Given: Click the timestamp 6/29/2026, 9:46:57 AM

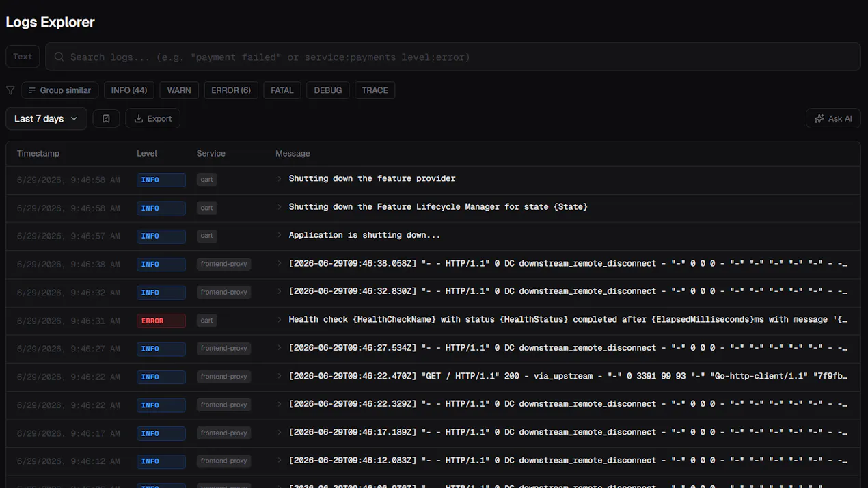Looking at the screenshot, I should coord(68,236).
